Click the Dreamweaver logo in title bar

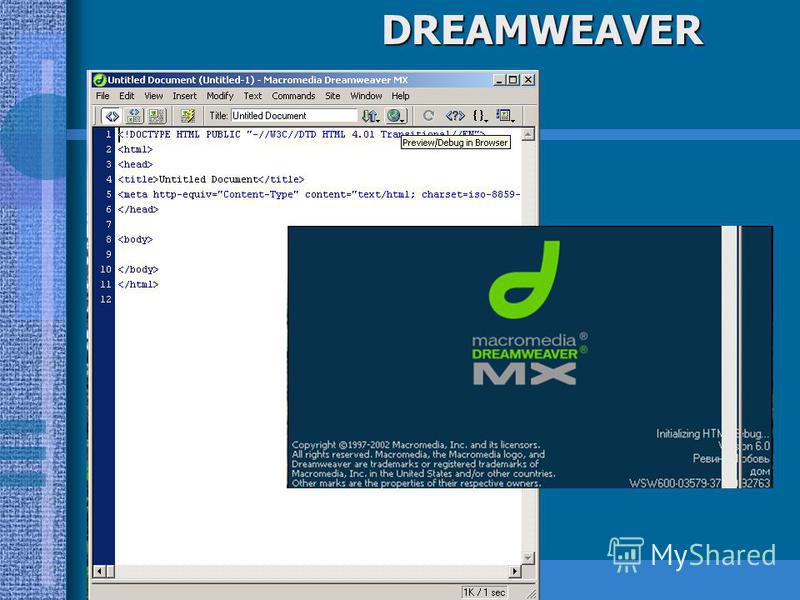99,80
